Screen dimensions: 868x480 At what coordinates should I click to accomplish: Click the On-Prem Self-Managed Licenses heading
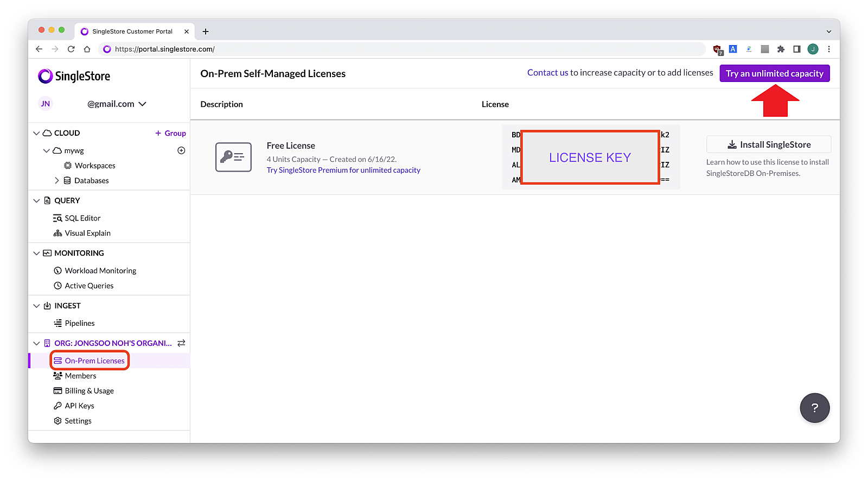(x=273, y=73)
